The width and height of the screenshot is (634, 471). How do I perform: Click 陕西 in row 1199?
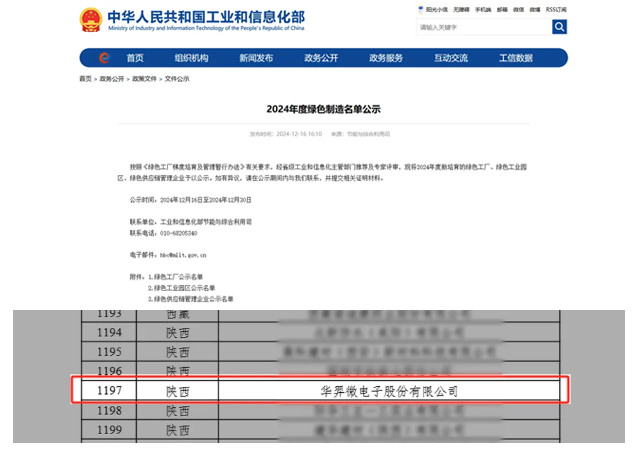(x=178, y=430)
